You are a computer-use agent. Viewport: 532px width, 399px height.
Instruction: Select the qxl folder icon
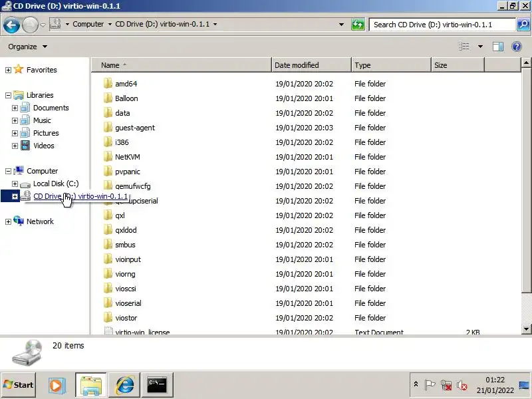108,215
